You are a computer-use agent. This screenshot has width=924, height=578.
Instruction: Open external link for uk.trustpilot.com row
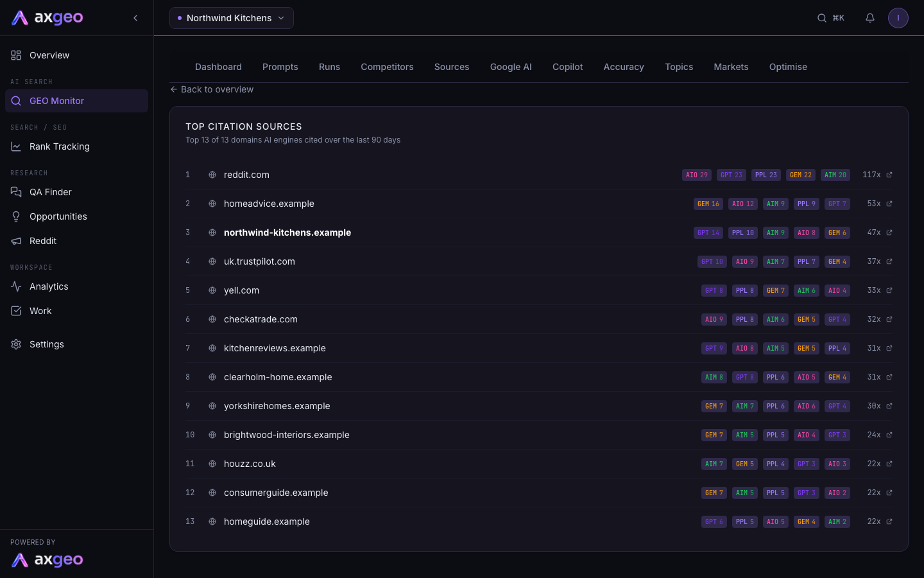click(x=889, y=261)
